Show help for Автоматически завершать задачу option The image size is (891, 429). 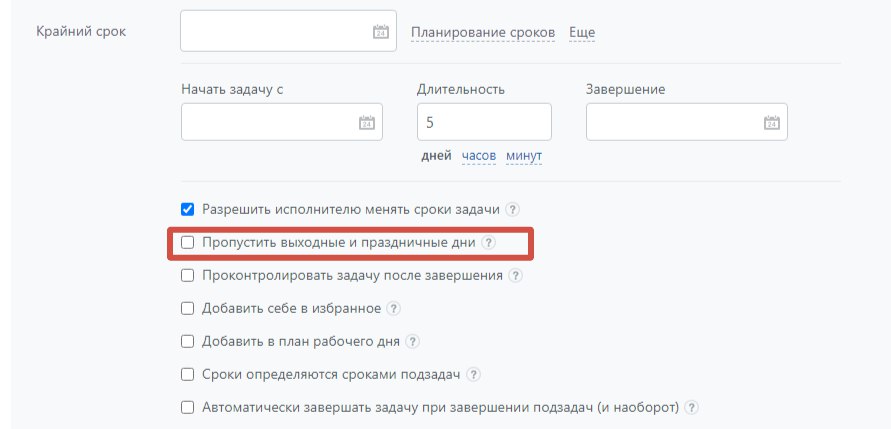click(690, 408)
